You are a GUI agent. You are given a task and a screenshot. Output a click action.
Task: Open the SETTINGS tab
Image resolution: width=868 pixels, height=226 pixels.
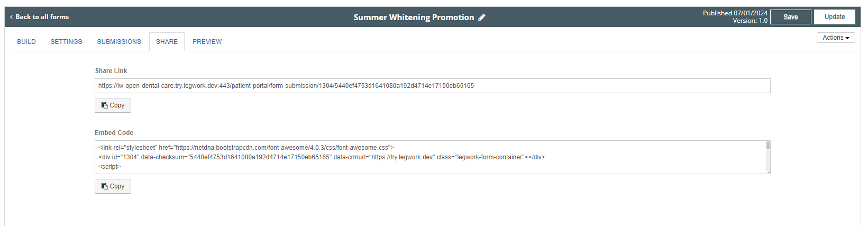tap(66, 42)
